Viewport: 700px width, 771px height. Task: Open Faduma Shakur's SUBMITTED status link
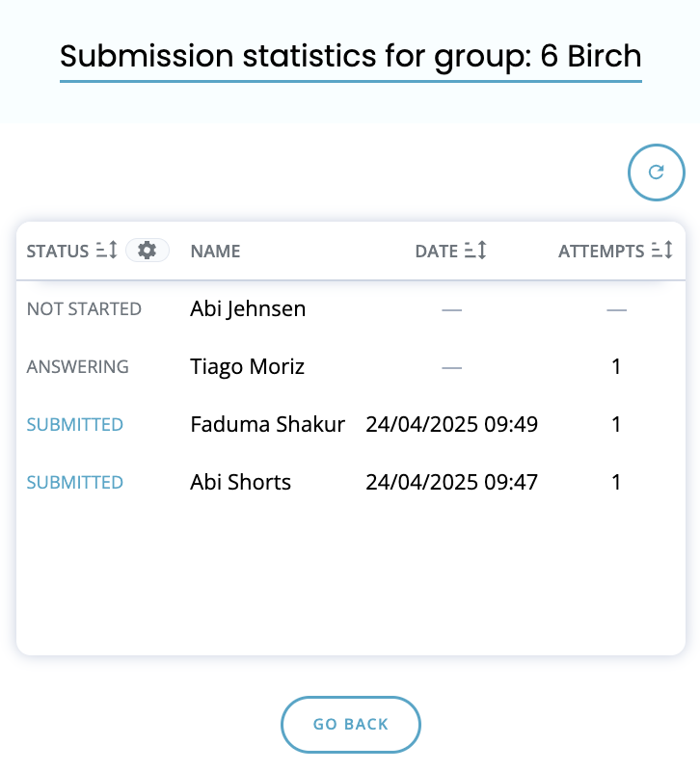(75, 424)
